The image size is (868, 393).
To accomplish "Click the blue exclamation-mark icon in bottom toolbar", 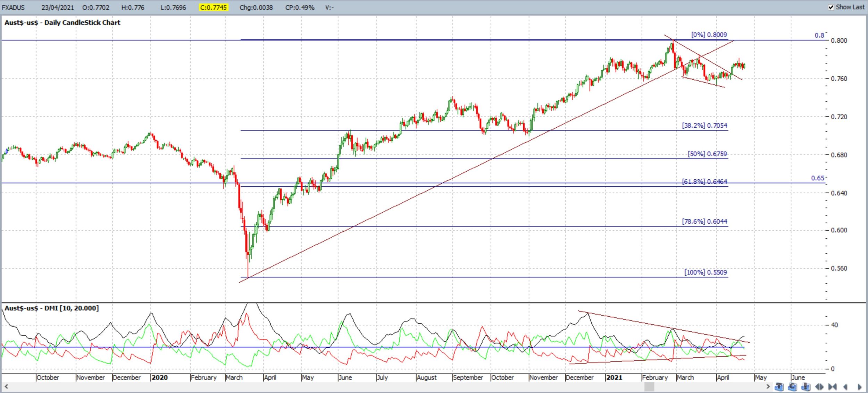I will coord(806,386).
